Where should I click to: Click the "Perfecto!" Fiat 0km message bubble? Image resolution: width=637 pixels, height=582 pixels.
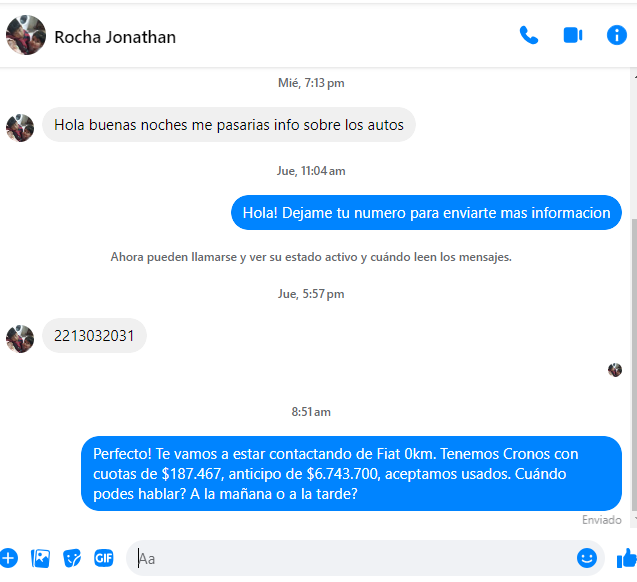pos(350,474)
